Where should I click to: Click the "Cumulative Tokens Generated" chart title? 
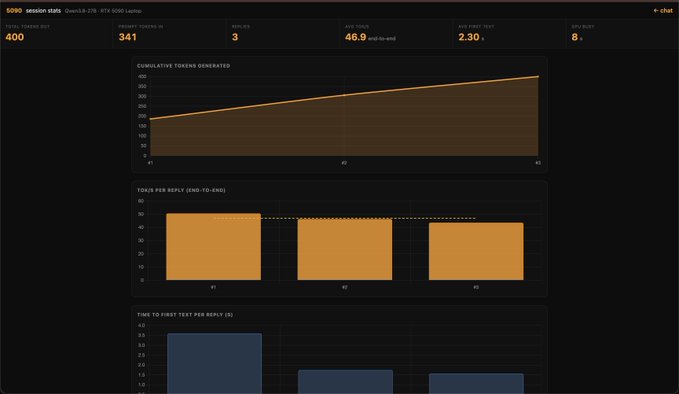tap(184, 66)
